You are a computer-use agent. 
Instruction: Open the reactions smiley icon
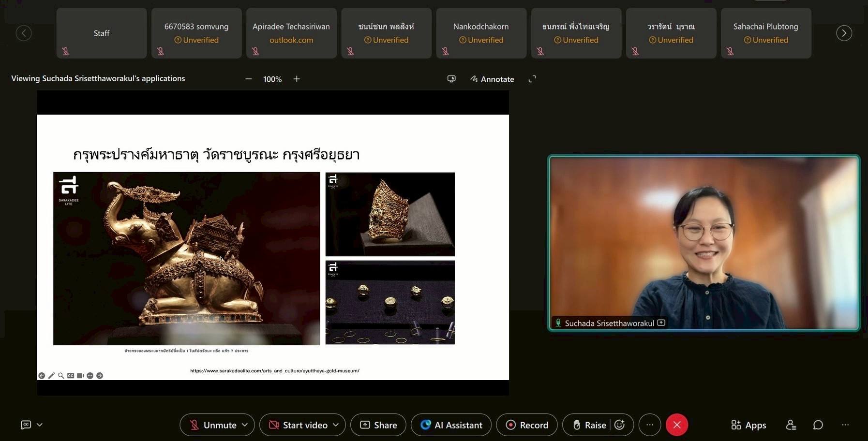(x=620, y=425)
